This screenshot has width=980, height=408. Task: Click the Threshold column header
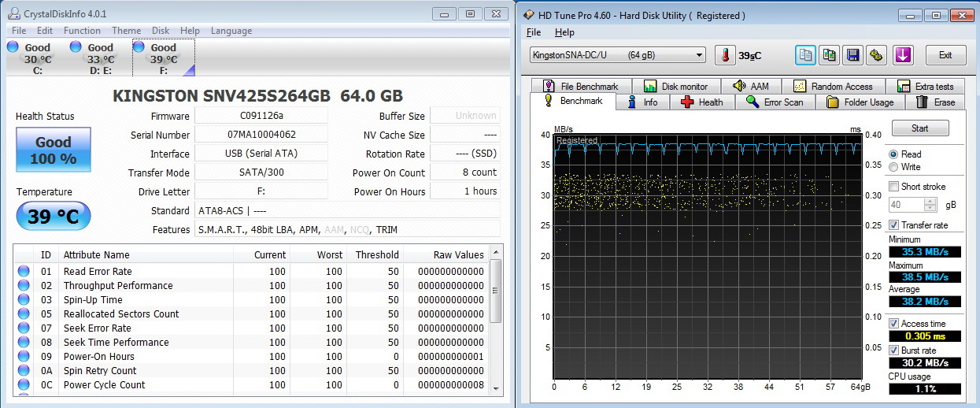[x=376, y=255]
